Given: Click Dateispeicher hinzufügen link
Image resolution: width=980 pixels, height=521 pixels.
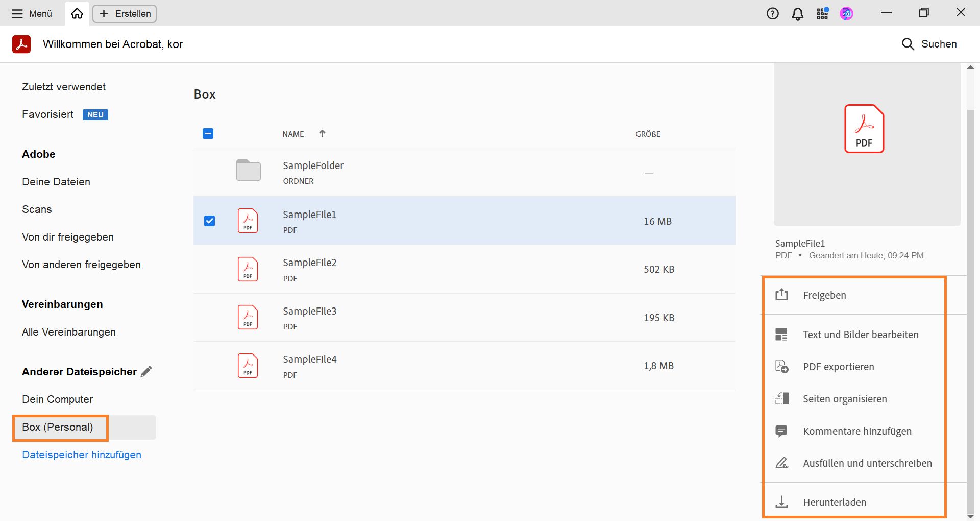Looking at the screenshot, I should tap(82, 455).
